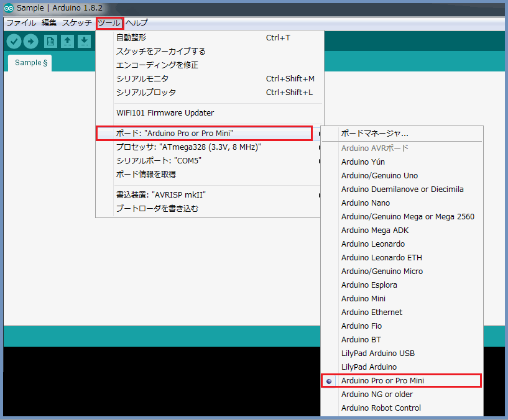Open シリアルプロッタ from the menu
The width and height of the screenshot is (508, 420).
click(x=210, y=93)
